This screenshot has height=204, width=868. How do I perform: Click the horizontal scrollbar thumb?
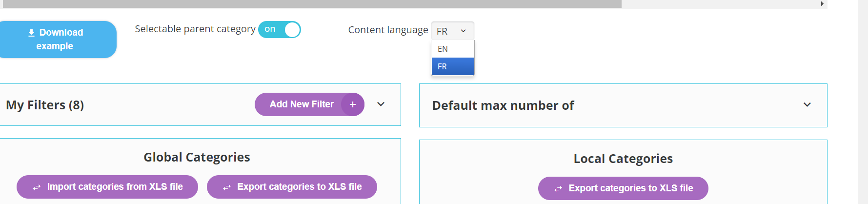(312, 4)
